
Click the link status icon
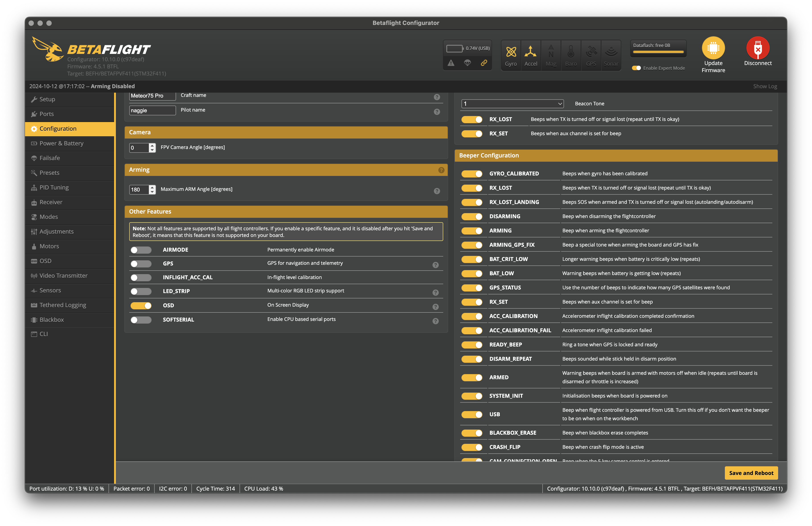pyautogui.click(x=484, y=63)
